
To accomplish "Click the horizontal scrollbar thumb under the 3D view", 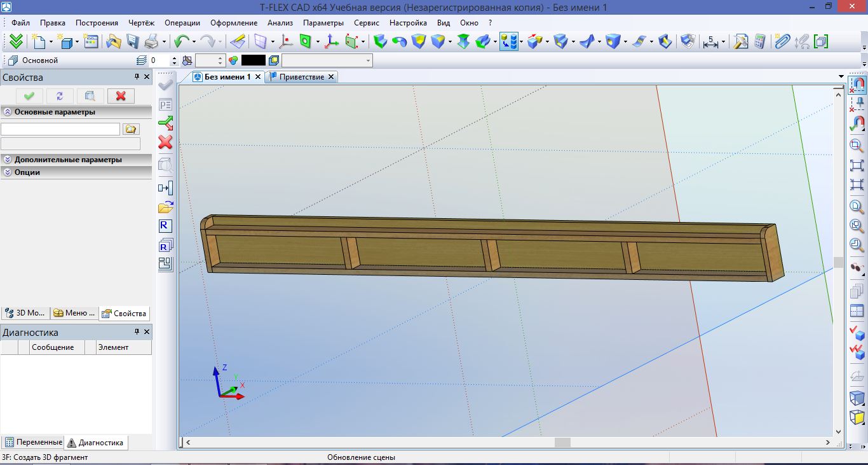I will 562,442.
